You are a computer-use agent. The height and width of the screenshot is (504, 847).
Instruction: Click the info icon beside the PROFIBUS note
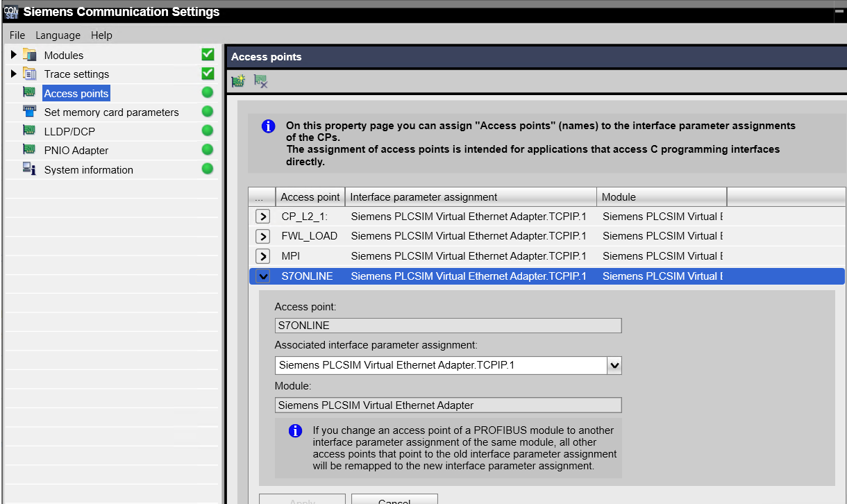(x=295, y=431)
